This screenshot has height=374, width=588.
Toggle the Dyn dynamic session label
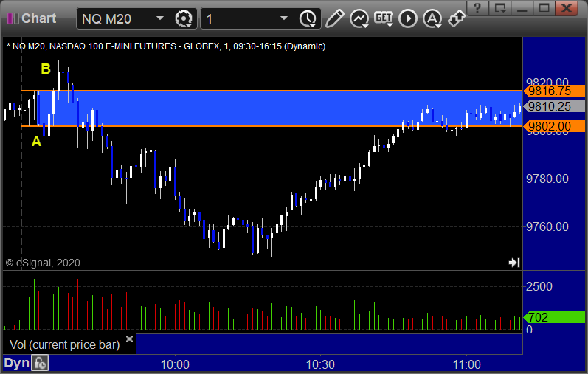pyautogui.click(x=16, y=363)
